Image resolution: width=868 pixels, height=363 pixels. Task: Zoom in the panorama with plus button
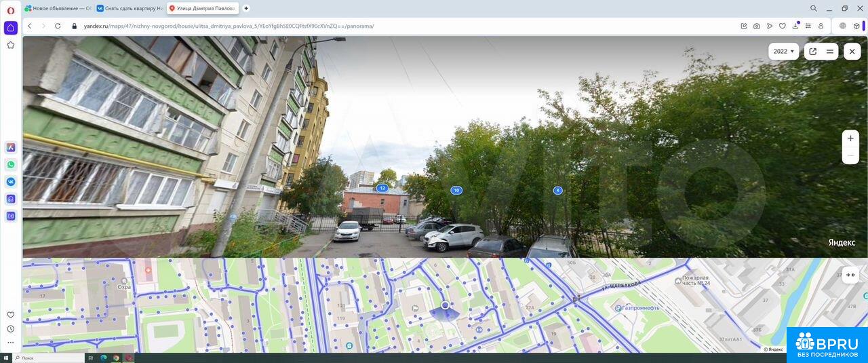850,138
